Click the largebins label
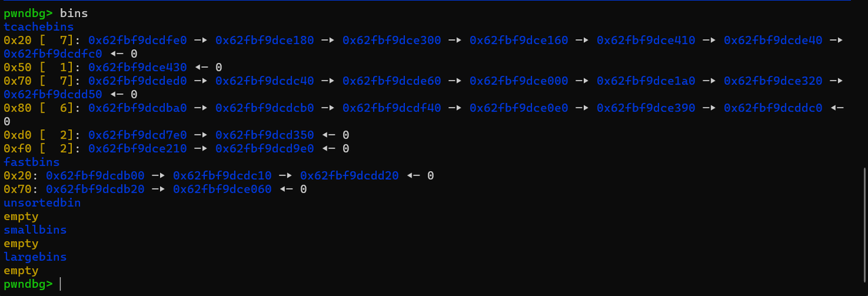Image resolution: width=868 pixels, height=296 pixels. point(35,257)
